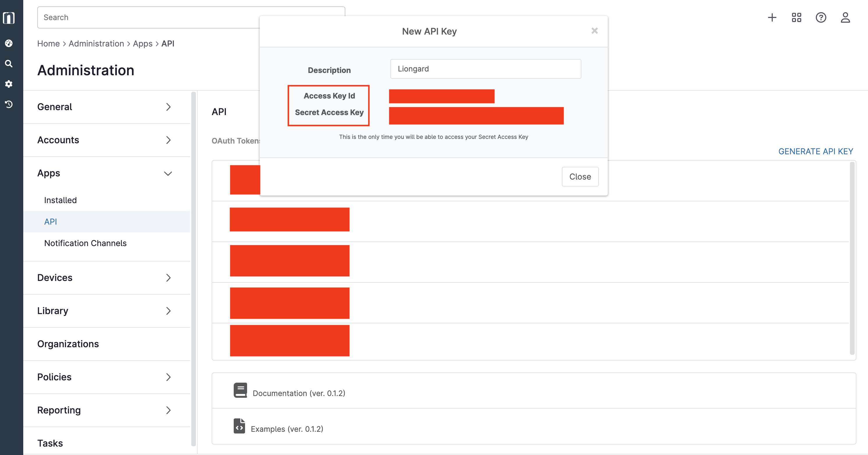Open the user profile icon

(x=845, y=17)
